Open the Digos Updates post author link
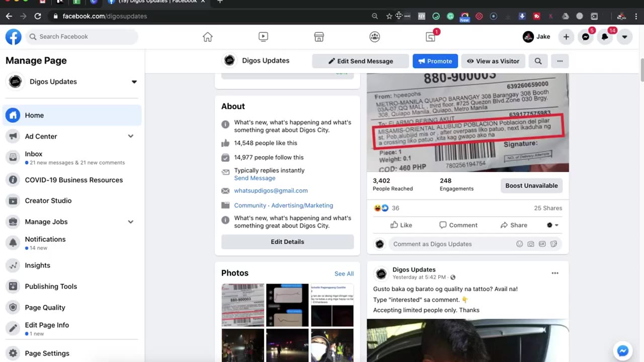 414,270
